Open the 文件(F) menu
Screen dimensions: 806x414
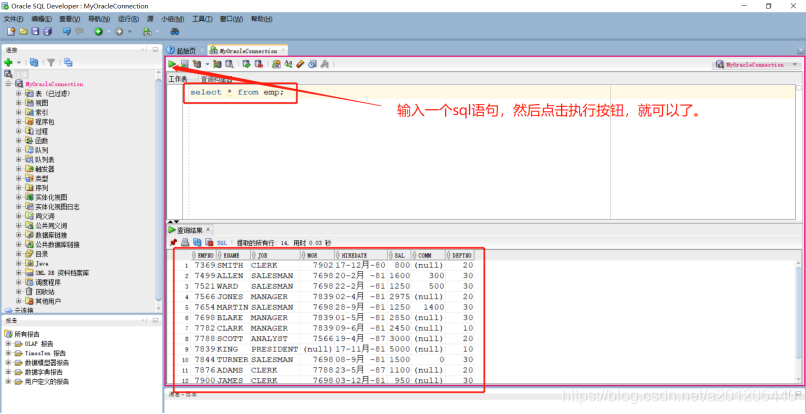(x=13, y=19)
